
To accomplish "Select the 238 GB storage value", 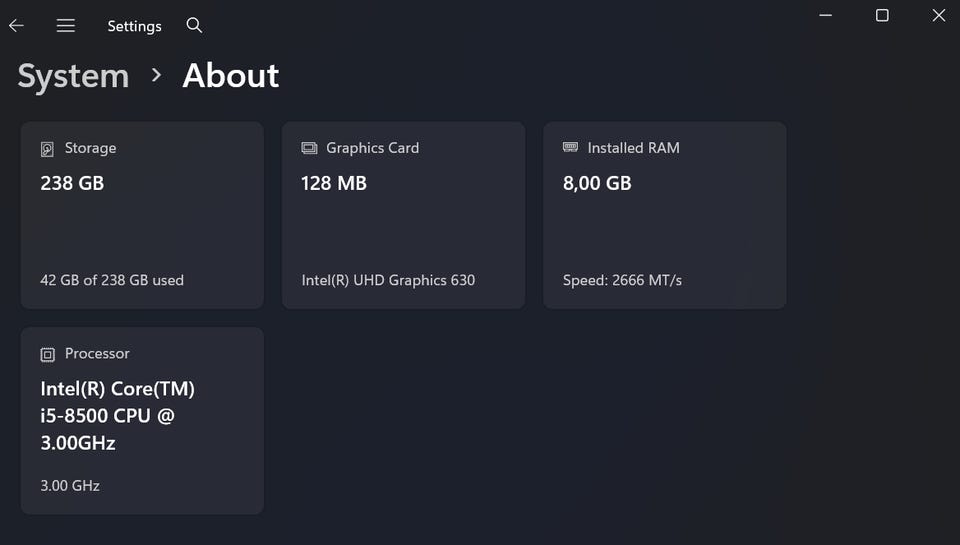I will (72, 183).
